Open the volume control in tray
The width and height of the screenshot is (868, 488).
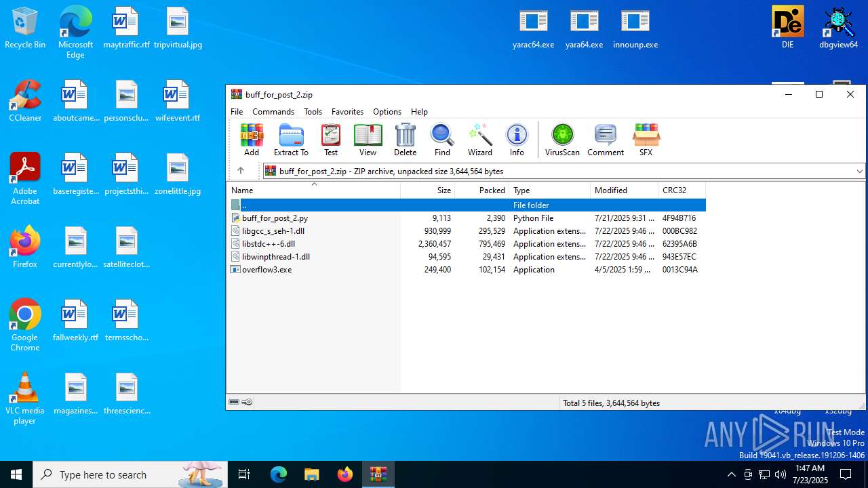[781, 474]
